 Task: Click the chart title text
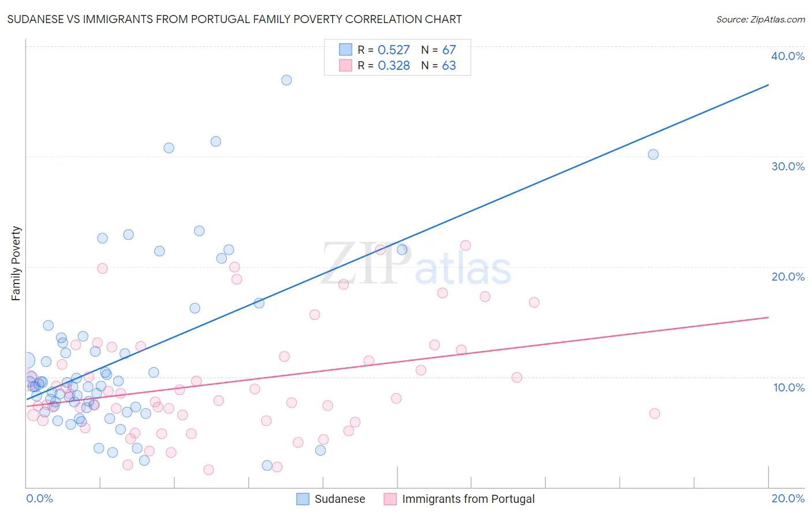click(x=234, y=19)
